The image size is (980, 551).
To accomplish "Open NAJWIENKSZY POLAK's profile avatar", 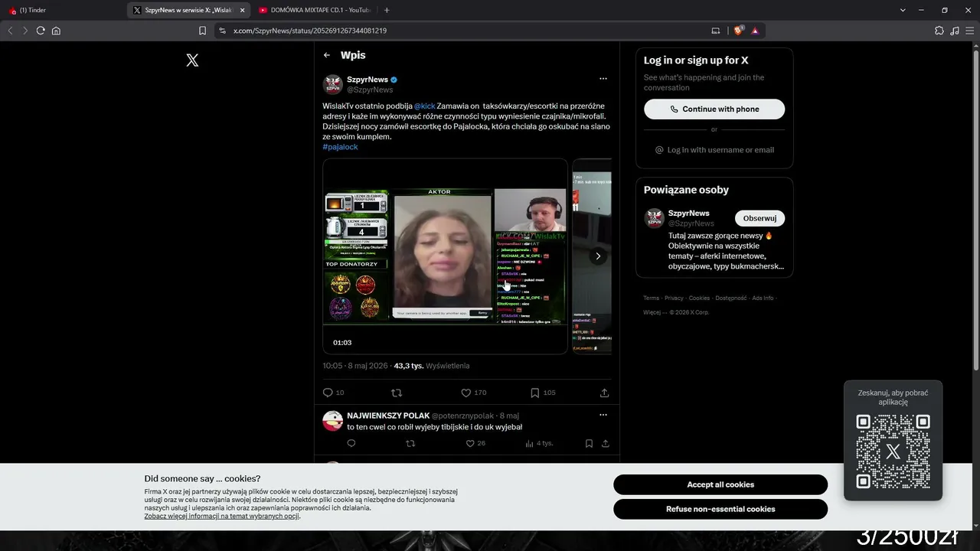I will click(x=332, y=421).
